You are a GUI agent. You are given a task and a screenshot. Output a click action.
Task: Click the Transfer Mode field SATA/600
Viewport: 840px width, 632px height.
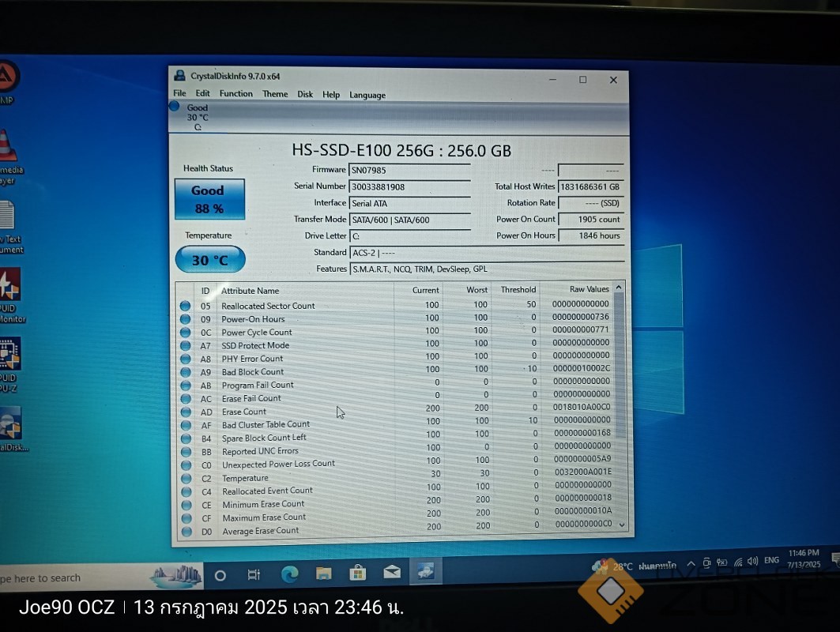pyautogui.click(x=409, y=220)
